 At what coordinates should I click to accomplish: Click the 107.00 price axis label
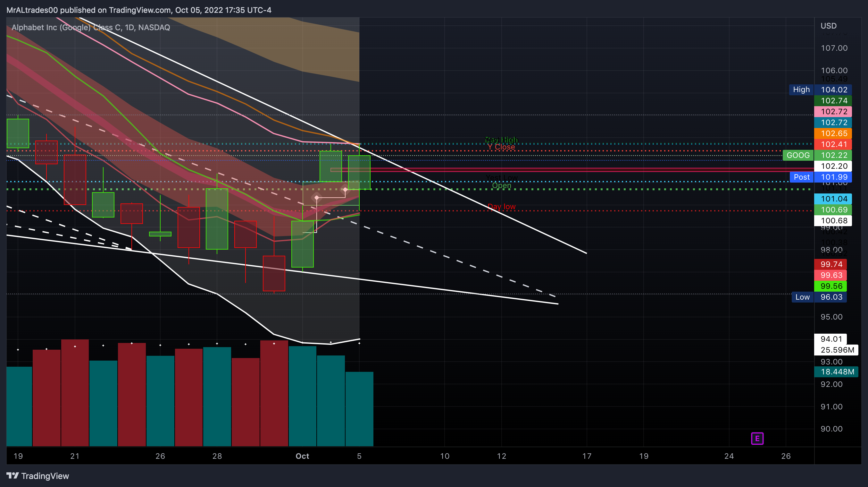coord(834,48)
